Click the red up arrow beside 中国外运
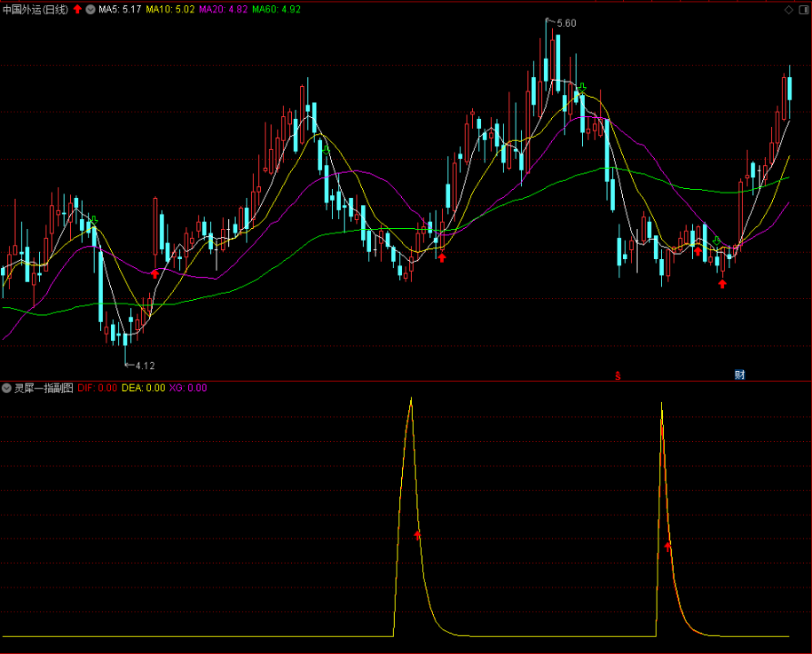This screenshot has width=812, height=654. [x=77, y=10]
